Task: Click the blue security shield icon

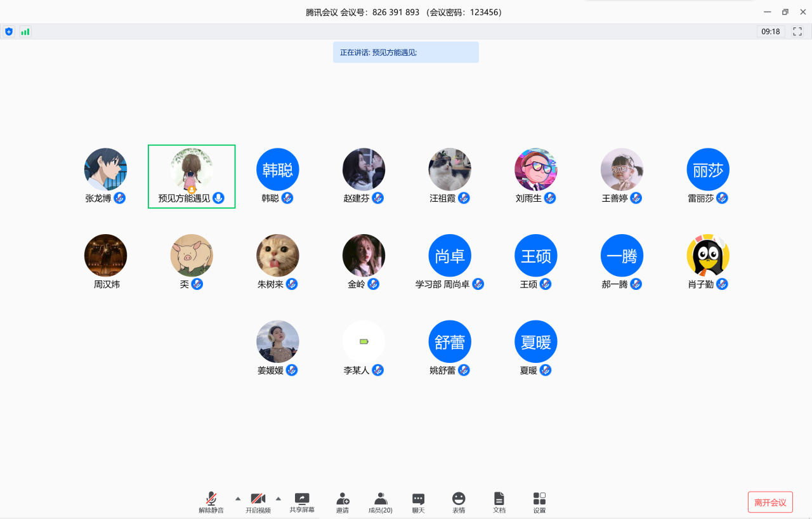Action: coord(9,31)
